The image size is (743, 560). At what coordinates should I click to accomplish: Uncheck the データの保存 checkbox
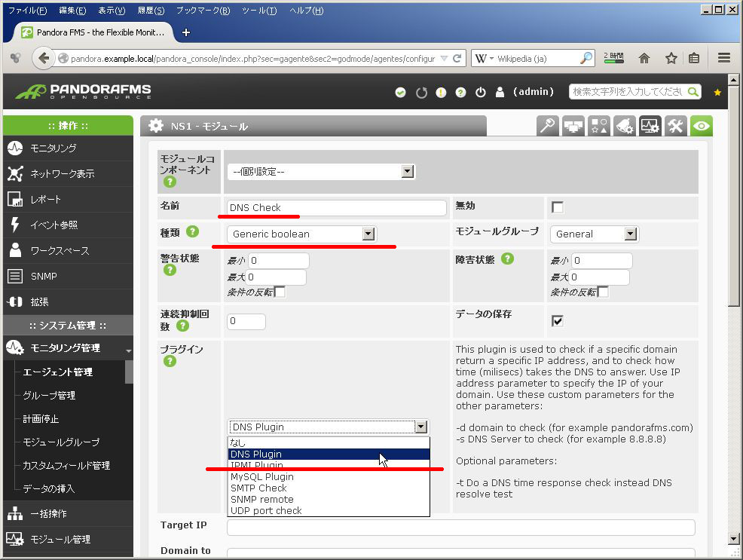point(558,321)
